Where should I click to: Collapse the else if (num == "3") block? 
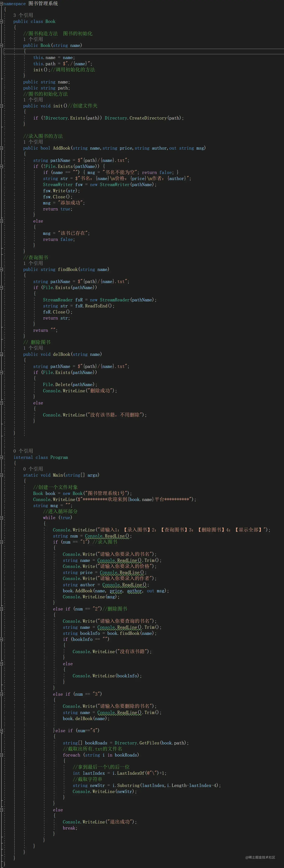(x=1, y=694)
